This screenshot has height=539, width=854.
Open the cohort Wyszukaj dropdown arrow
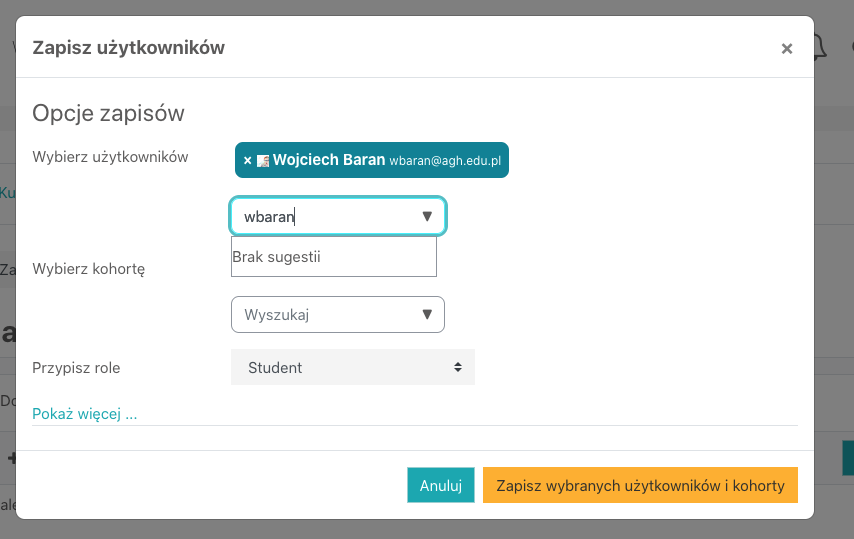tap(427, 314)
